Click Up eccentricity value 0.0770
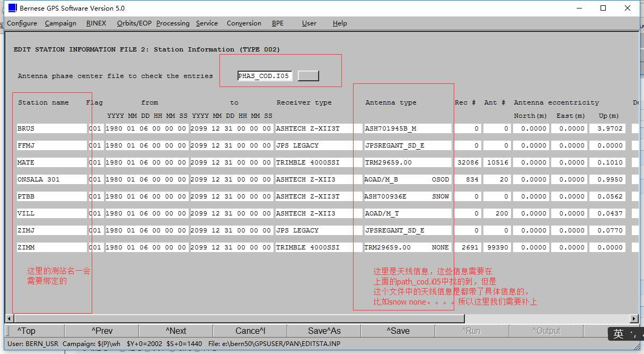Viewport: 644px width, 354px height. pos(607,230)
